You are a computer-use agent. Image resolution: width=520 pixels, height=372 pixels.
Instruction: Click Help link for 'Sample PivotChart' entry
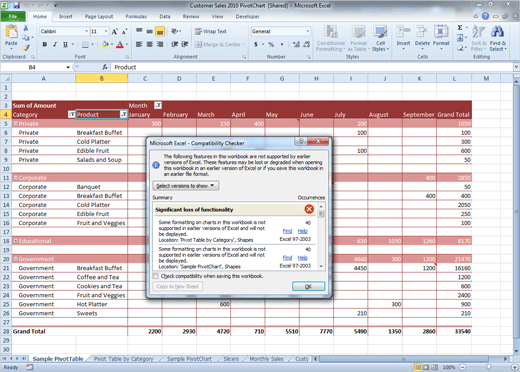point(303,258)
